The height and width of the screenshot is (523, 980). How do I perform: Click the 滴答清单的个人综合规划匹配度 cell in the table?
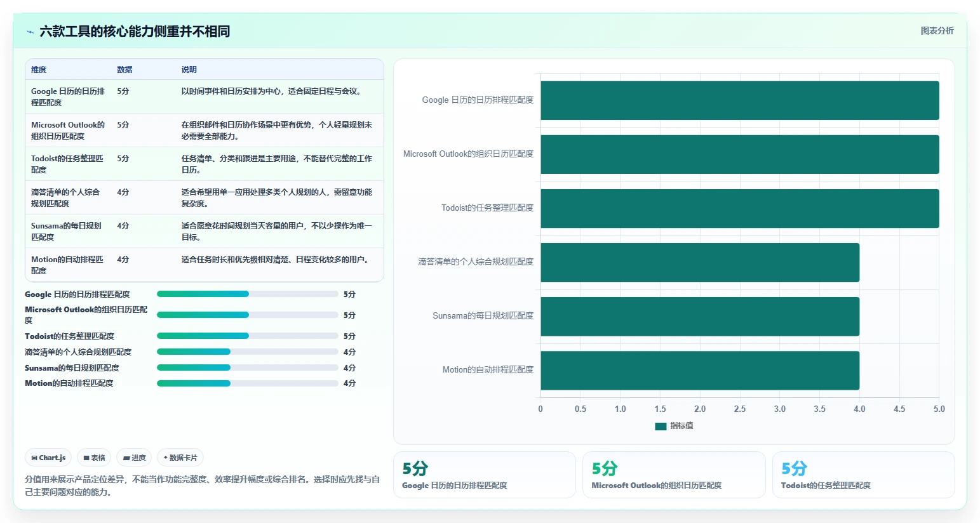(68, 197)
